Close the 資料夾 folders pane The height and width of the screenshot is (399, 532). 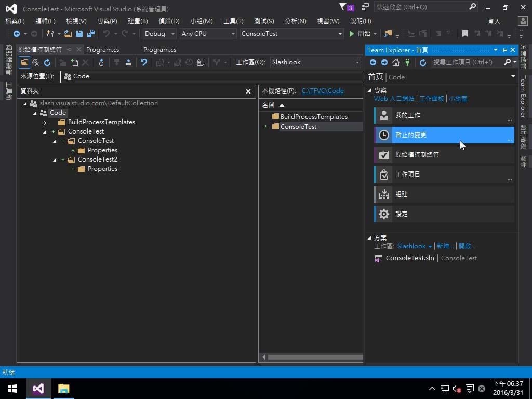[x=248, y=91]
